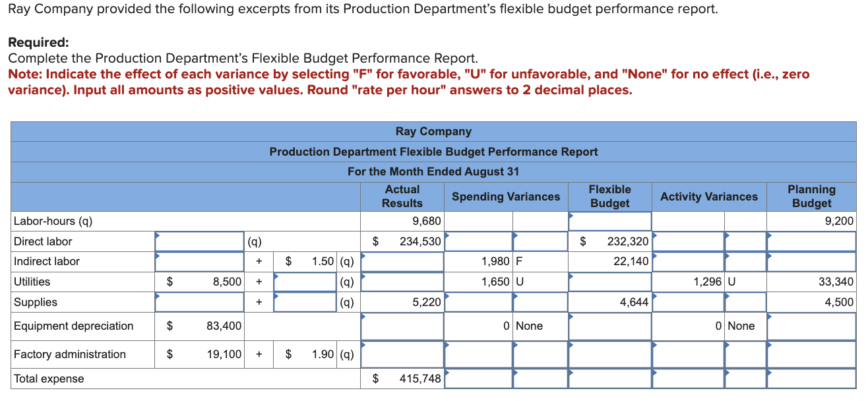Image resolution: width=868 pixels, height=401 pixels.
Task: Click the Utilities actual results input cell
Action: point(401,282)
